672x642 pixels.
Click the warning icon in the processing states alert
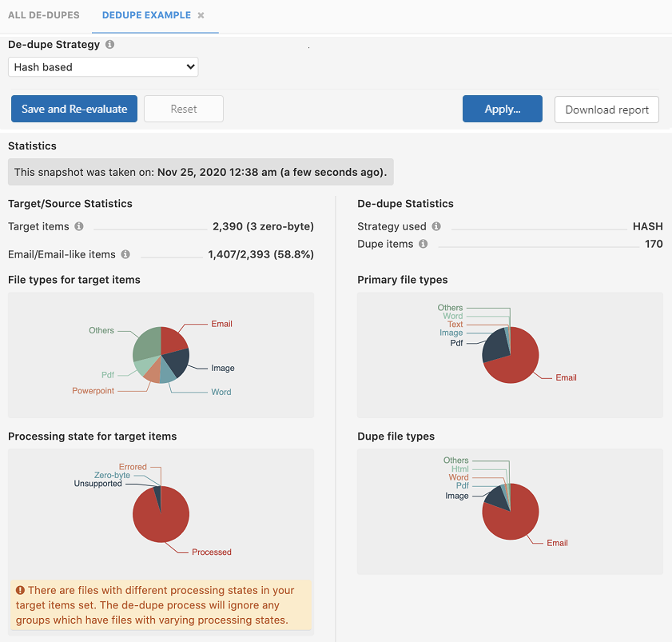pos(20,589)
